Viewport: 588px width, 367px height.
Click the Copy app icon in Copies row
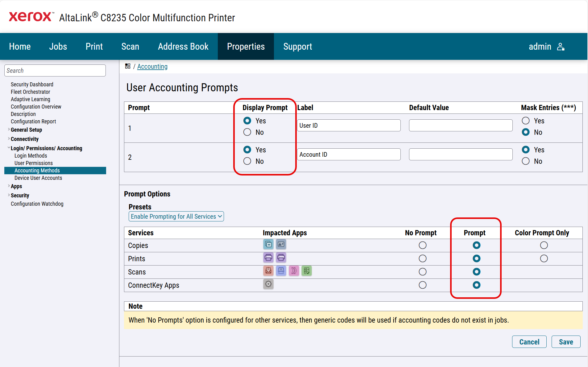click(x=268, y=245)
